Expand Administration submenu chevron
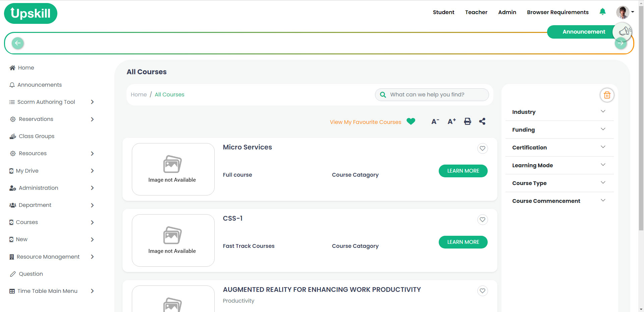The width and height of the screenshot is (644, 312). click(92, 188)
